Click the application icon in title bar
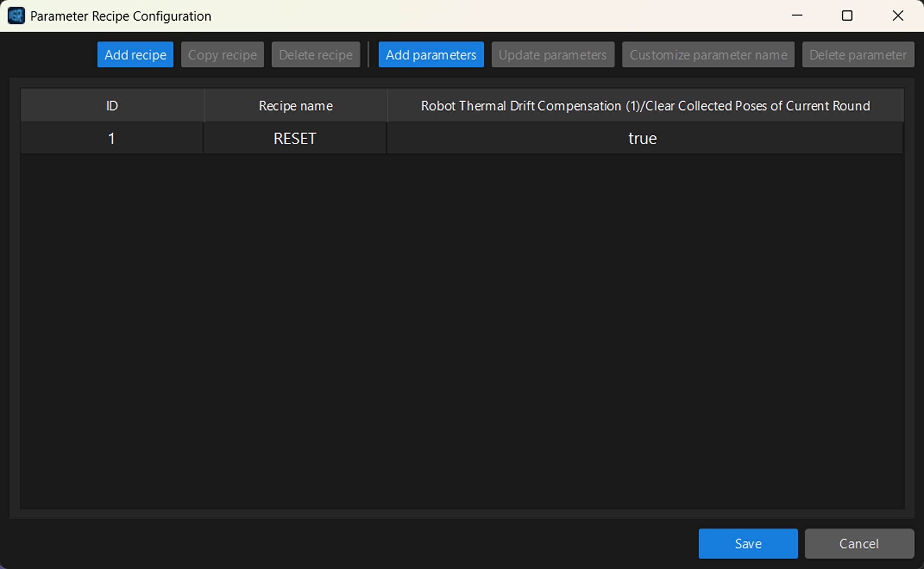The height and width of the screenshot is (569, 924). click(16, 16)
